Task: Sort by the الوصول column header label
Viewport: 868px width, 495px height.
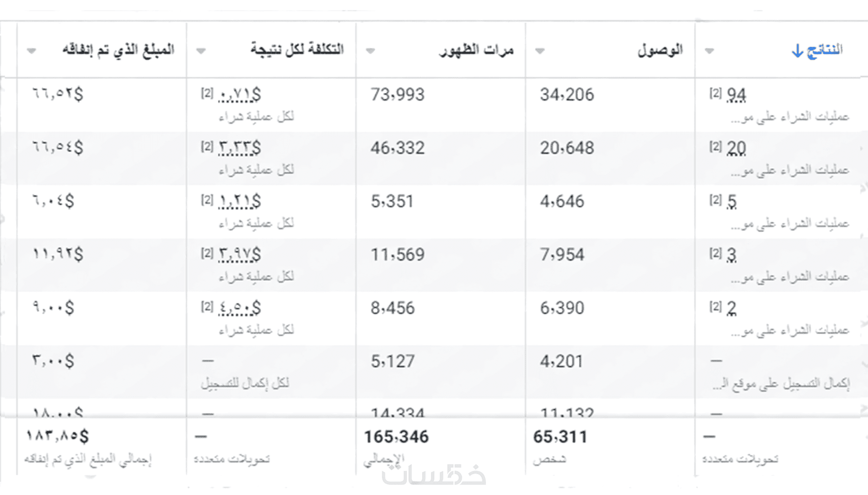Action: pos(660,50)
